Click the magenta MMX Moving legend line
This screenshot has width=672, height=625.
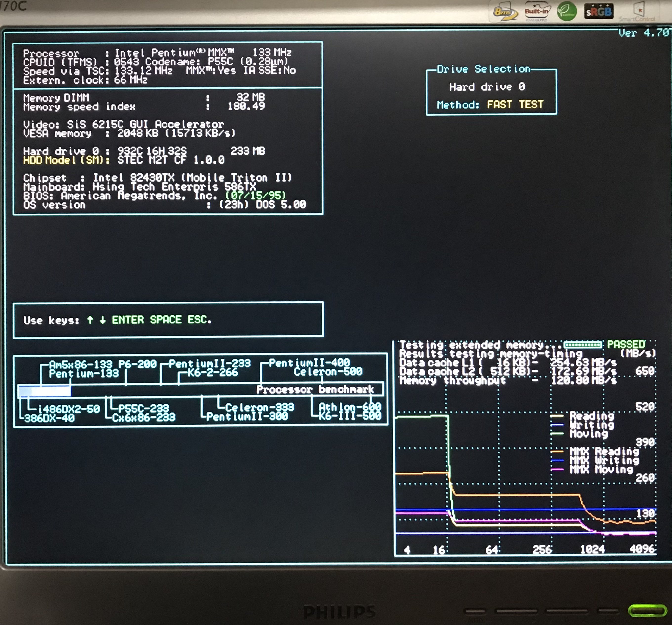point(557,469)
